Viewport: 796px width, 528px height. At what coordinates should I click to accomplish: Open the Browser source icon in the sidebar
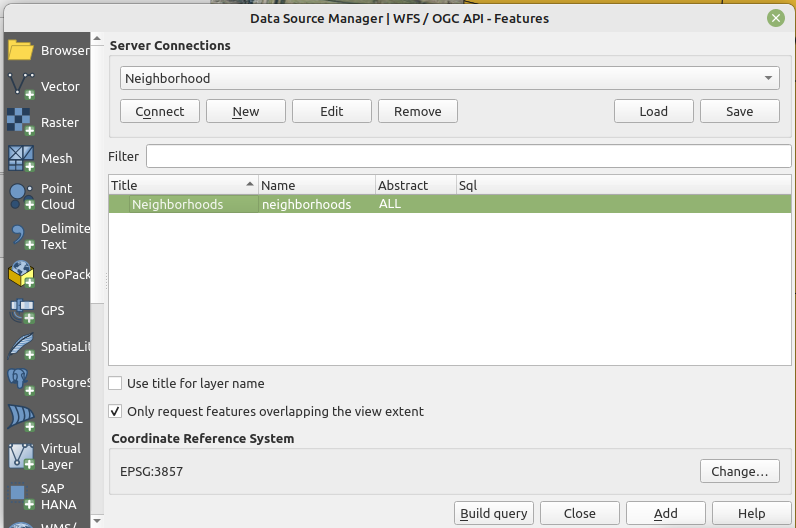coord(21,50)
